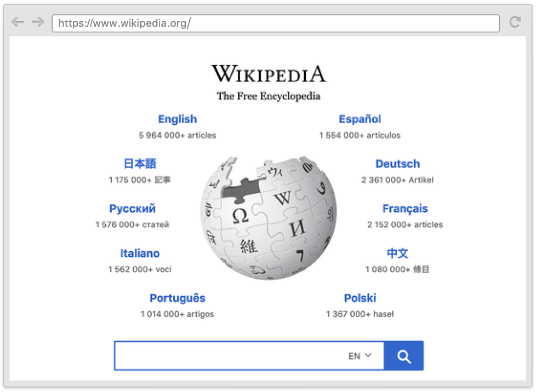Open the English Wikipedia link

click(x=177, y=119)
